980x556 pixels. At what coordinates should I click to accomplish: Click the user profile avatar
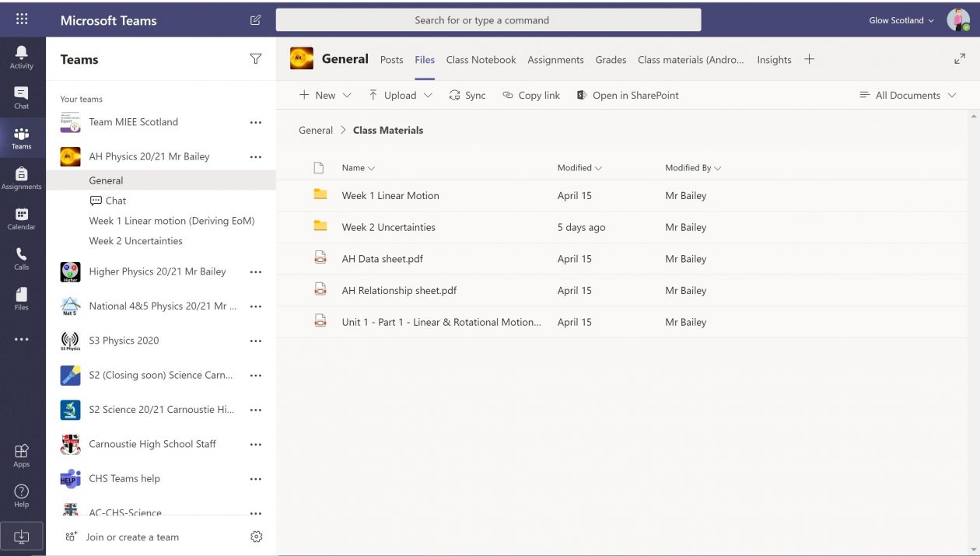click(x=958, y=20)
